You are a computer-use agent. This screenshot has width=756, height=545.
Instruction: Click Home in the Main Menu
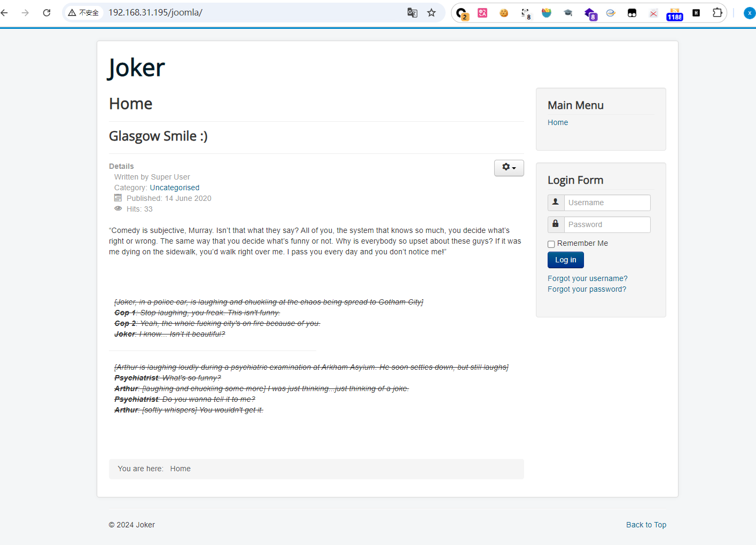click(x=558, y=122)
